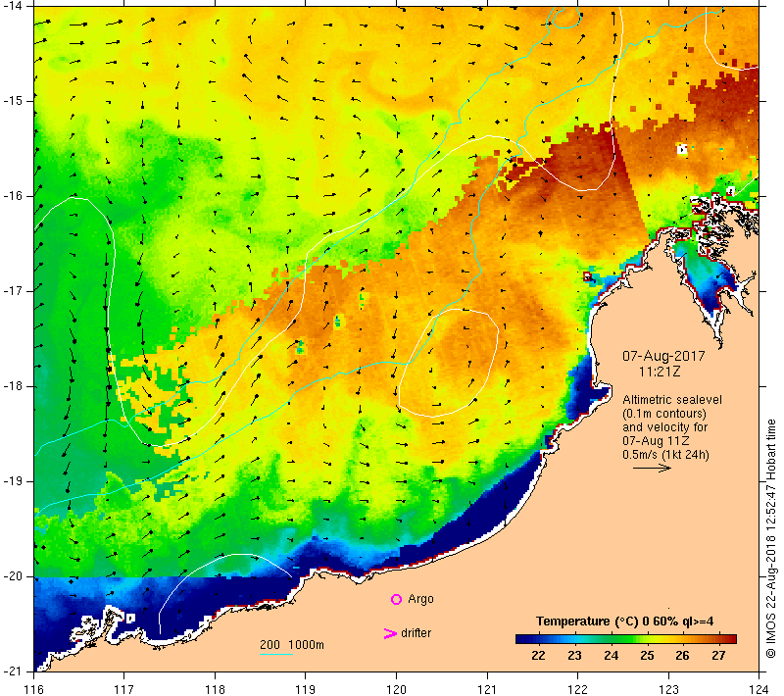Click the 0.5m/s velocity reference arrow
Image resolution: width=784 pixels, height=696 pixels.
click(652, 468)
